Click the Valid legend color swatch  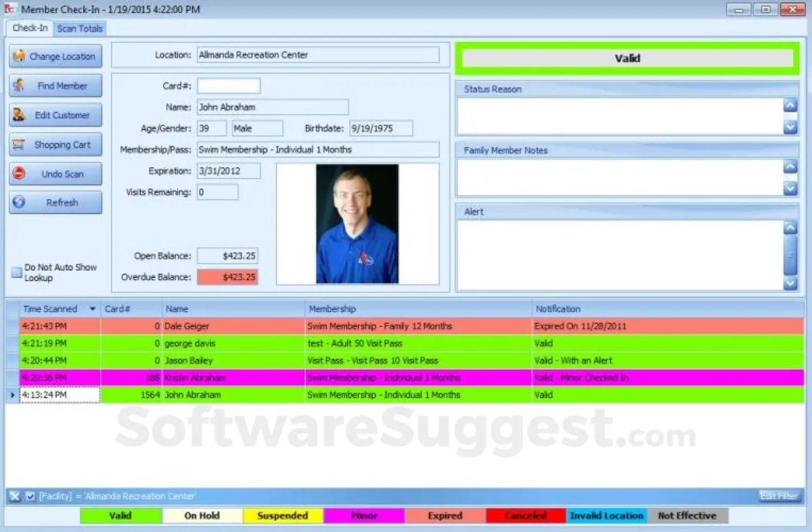point(120,516)
